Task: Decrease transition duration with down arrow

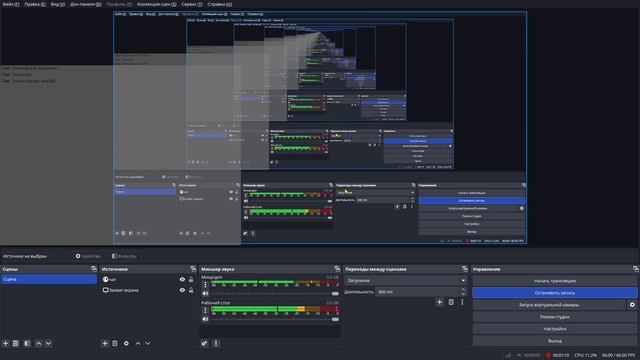Action: pyautogui.click(x=463, y=294)
